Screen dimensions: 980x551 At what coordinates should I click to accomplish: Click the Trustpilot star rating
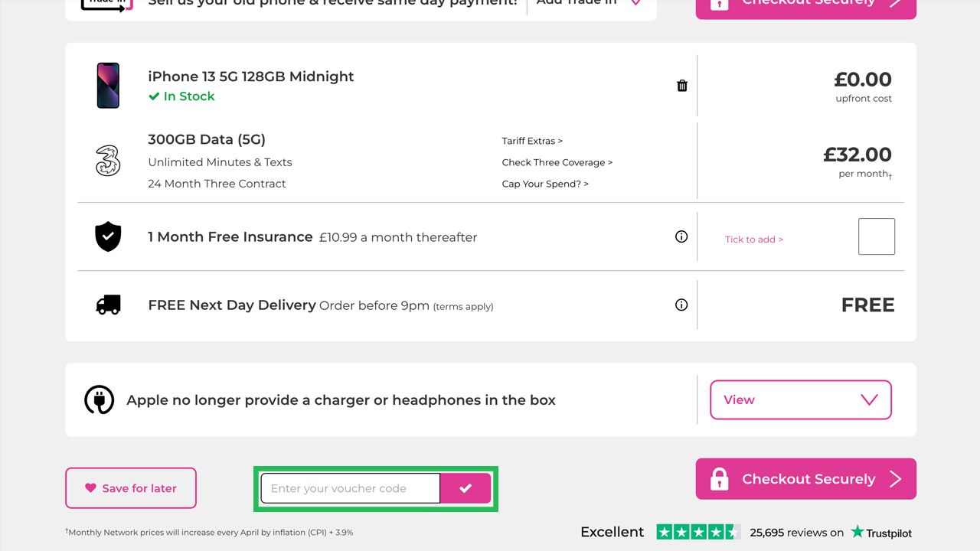(x=698, y=532)
